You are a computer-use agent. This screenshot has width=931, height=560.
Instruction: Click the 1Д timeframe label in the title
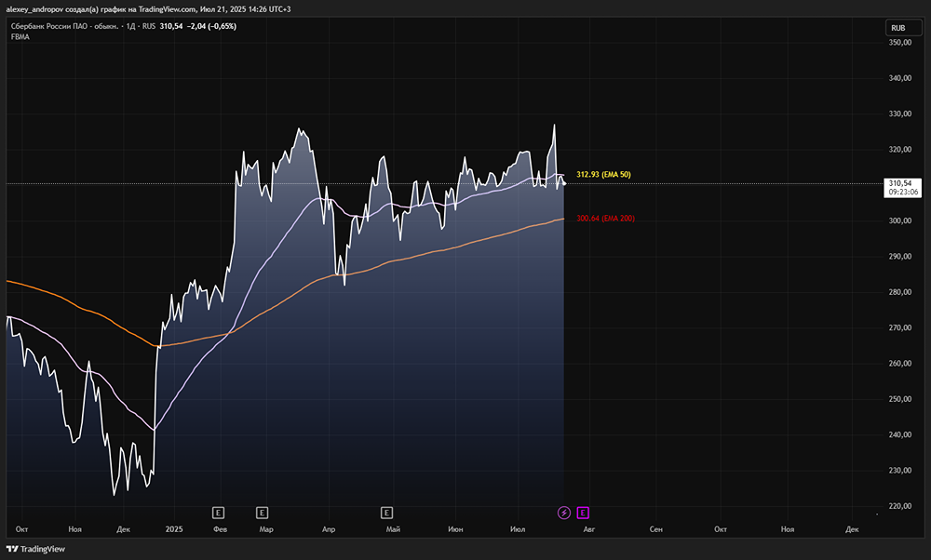[x=130, y=26]
